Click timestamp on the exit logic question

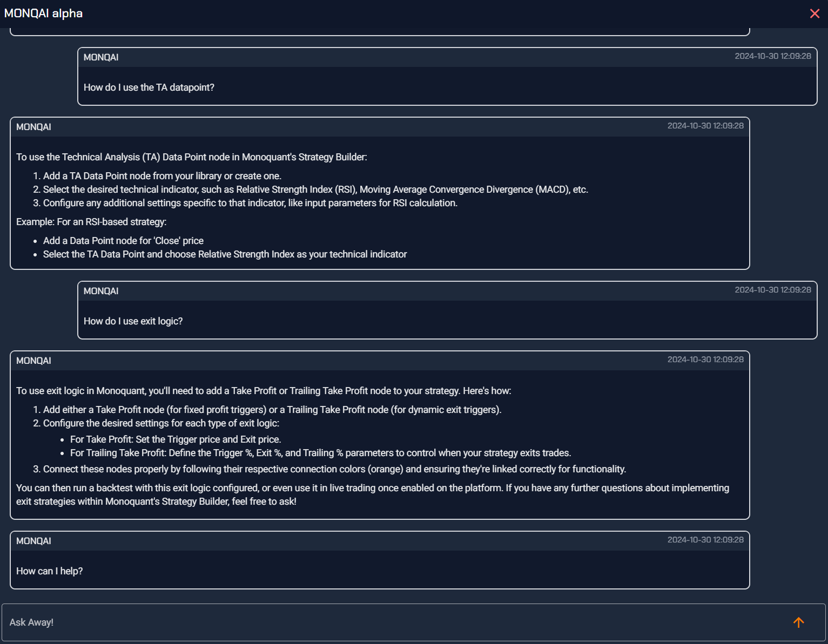[772, 290]
